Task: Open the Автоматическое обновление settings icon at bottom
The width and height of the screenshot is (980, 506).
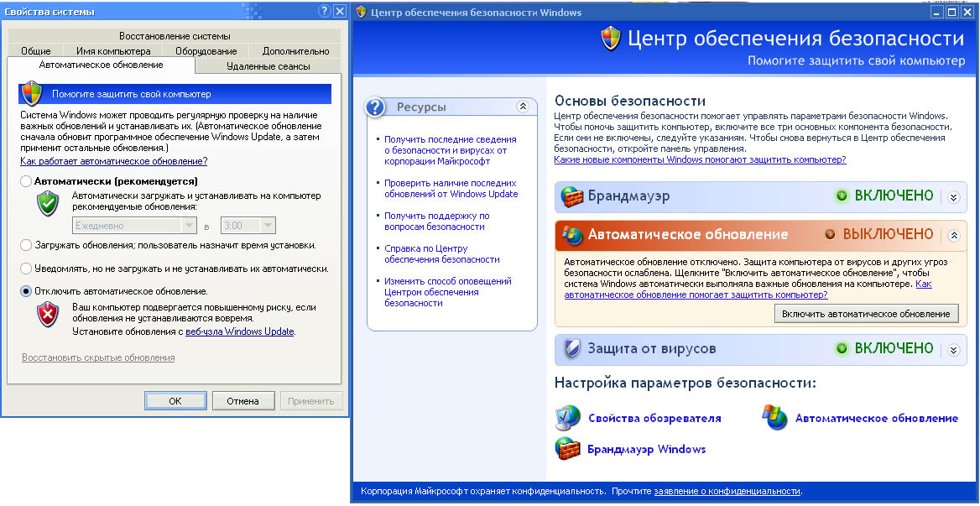Action: [x=774, y=418]
